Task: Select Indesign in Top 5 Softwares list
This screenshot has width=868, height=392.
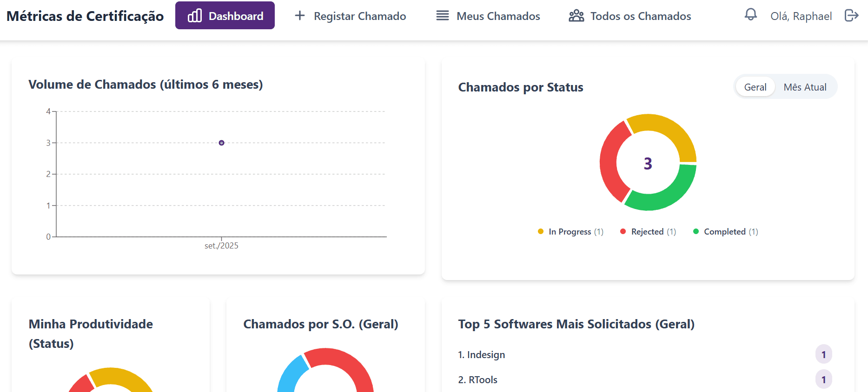Action: point(485,355)
